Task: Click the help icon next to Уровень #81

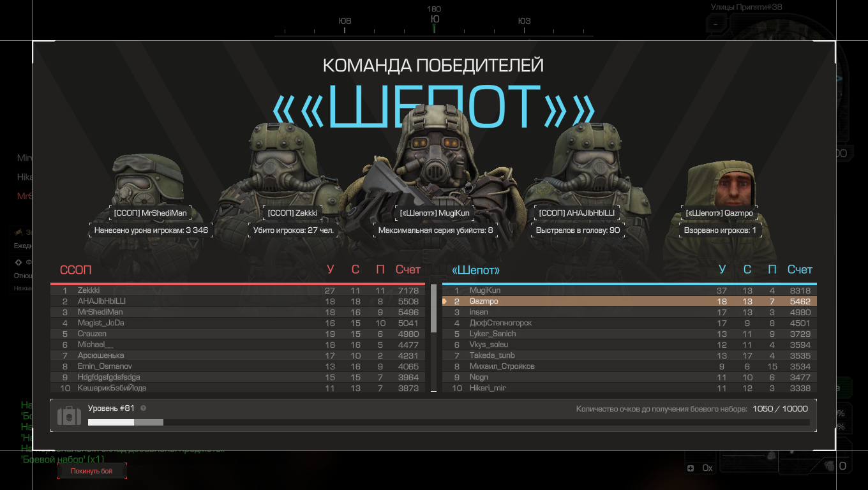Action: pos(143,408)
